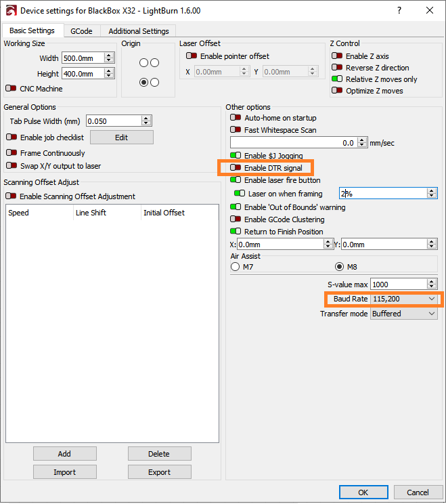Increase the S-value max spinner

(432, 282)
